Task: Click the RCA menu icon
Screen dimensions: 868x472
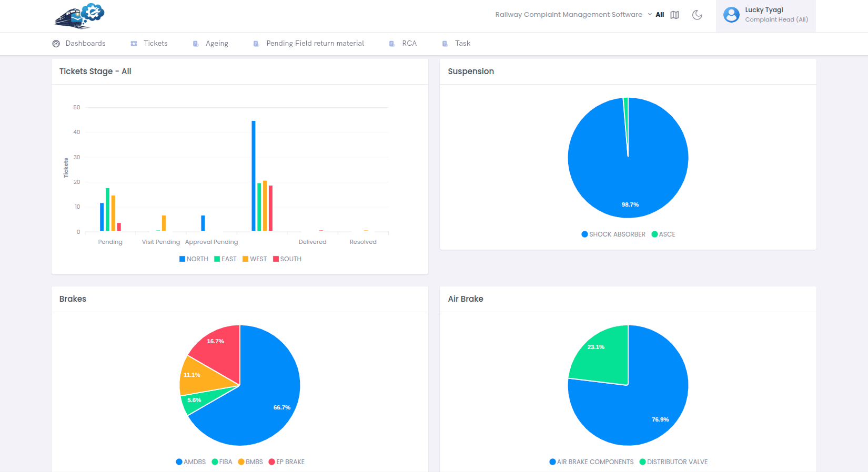Action: [392, 44]
